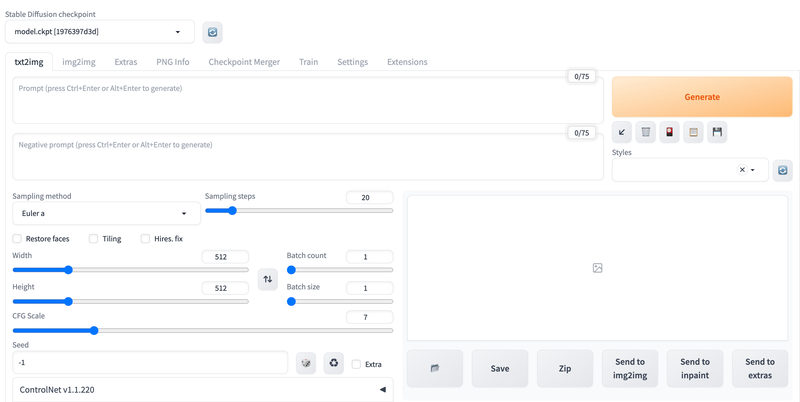Click the Width number field
800x402 pixels.
[x=225, y=257]
